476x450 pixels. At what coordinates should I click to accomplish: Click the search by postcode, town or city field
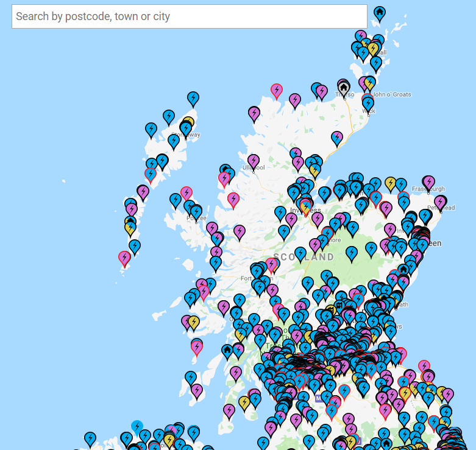pos(190,16)
